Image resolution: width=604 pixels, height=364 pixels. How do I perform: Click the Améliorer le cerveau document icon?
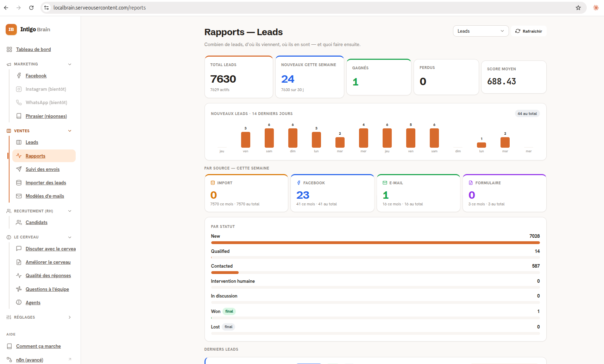point(19,262)
